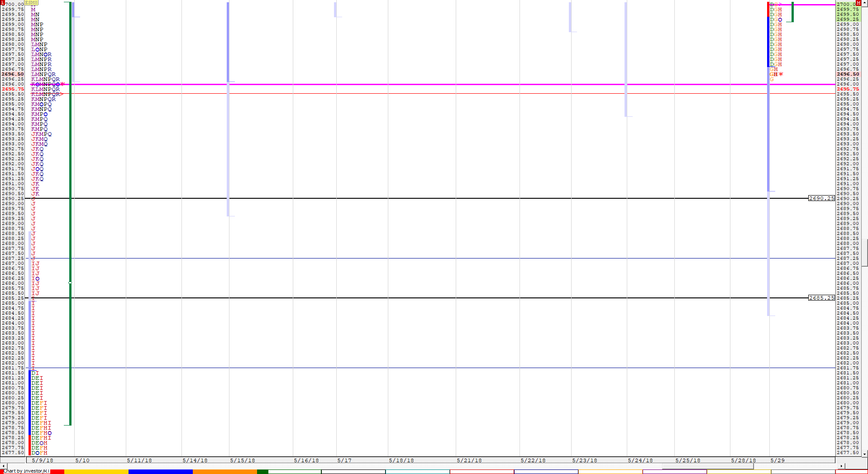Click the 5/16/18 date label
The height and width of the screenshot is (474, 868).
click(x=306, y=460)
